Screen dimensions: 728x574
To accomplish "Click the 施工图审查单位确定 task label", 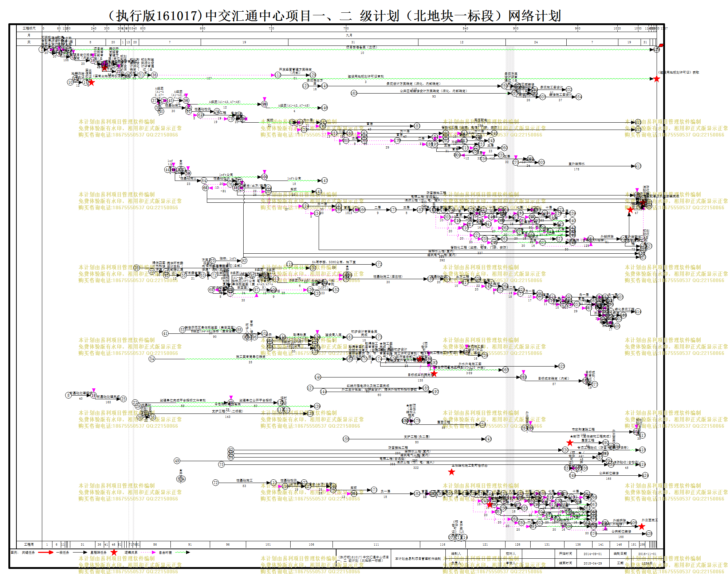I will tap(251, 357).
